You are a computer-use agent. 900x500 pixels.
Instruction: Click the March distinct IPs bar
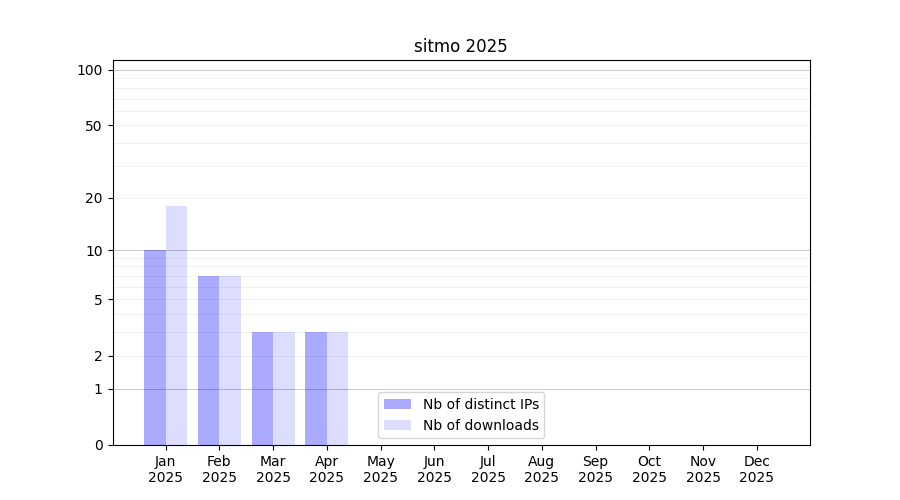262,388
